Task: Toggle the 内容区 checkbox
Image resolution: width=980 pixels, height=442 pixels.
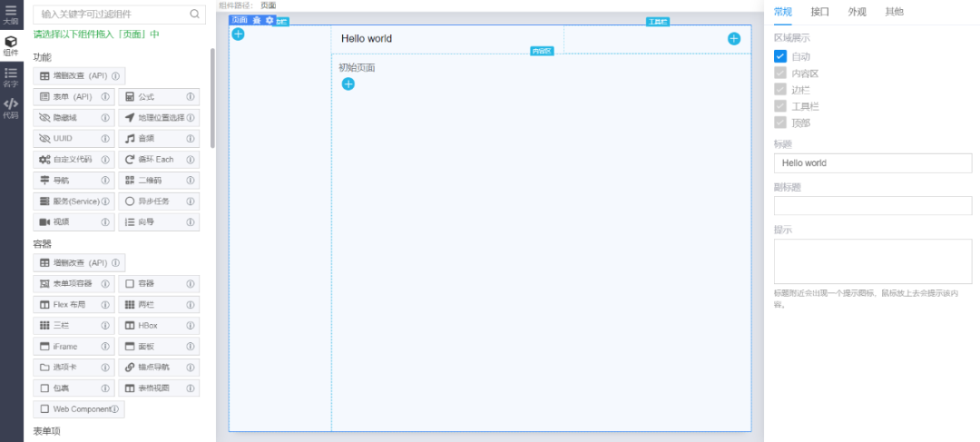Action: pyautogui.click(x=780, y=74)
